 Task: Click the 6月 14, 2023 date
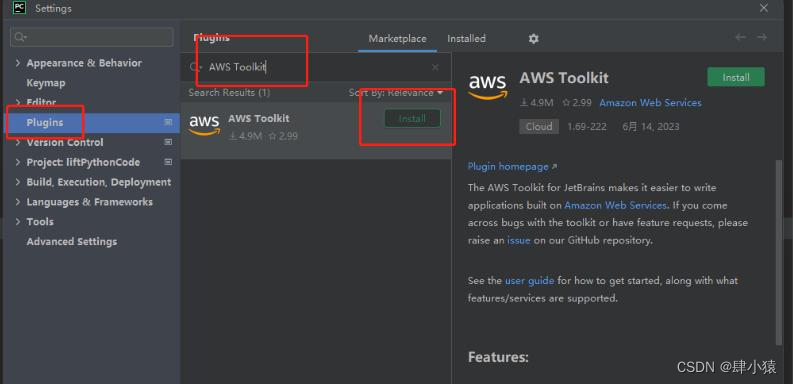point(651,126)
